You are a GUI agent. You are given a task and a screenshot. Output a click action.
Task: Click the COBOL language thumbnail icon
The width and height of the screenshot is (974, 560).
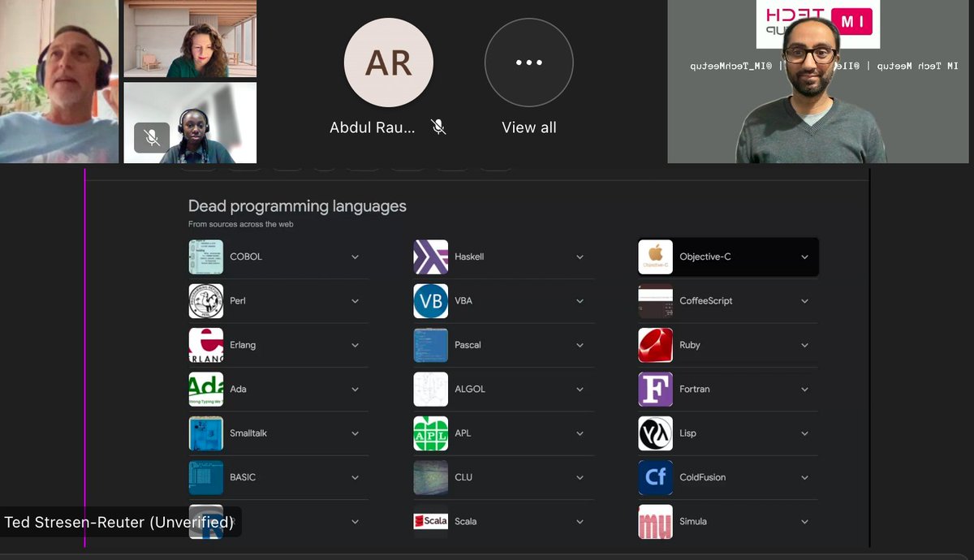[206, 256]
